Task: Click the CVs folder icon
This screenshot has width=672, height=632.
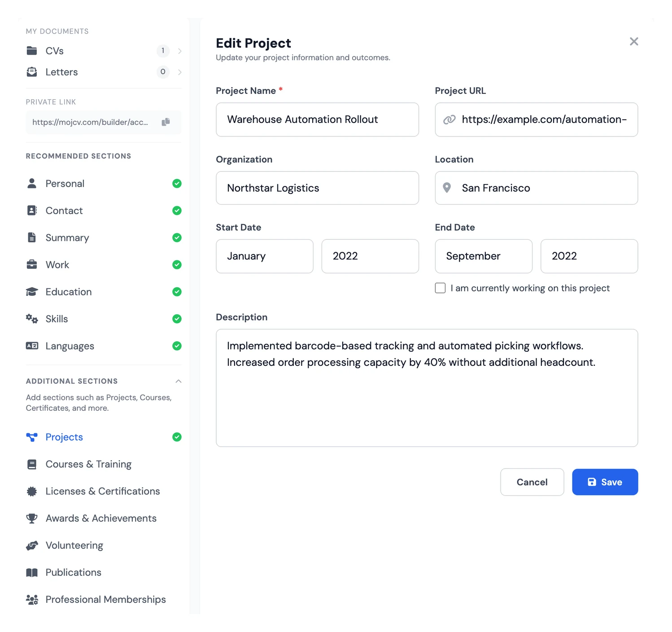Action: coord(32,51)
